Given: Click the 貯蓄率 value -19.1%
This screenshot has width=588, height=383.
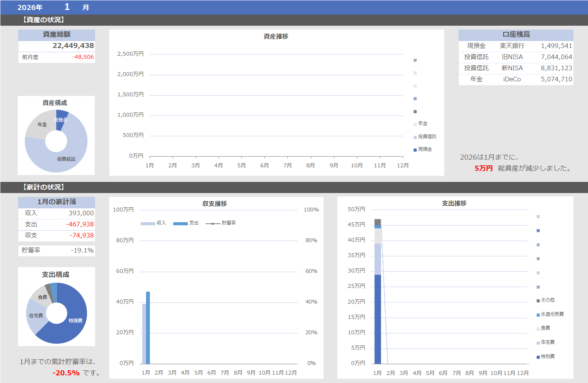Looking at the screenshot, I should click(82, 250).
